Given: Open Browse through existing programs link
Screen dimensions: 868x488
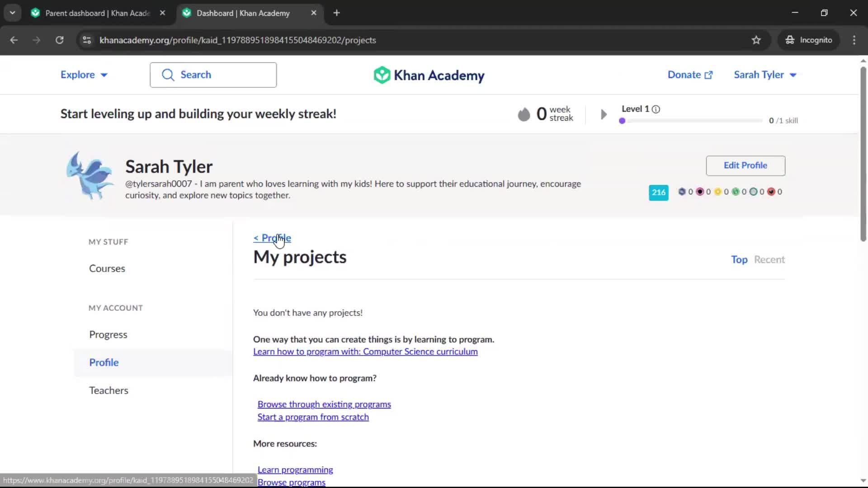Looking at the screenshot, I should (324, 404).
